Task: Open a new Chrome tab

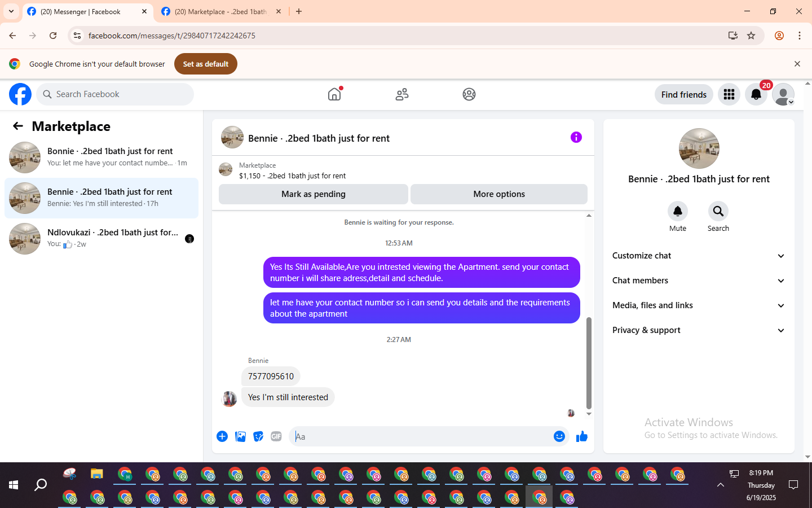Action: click(x=299, y=11)
